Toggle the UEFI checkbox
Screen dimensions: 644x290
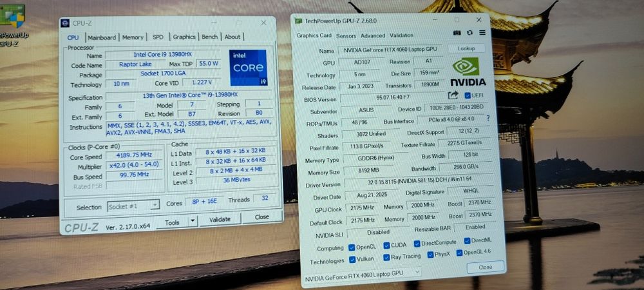point(467,95)
